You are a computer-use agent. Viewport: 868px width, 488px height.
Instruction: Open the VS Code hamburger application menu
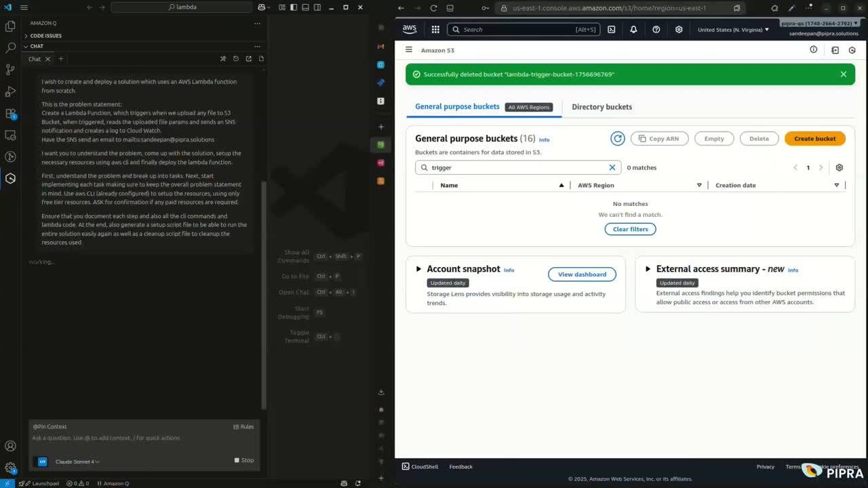[24, 7]
